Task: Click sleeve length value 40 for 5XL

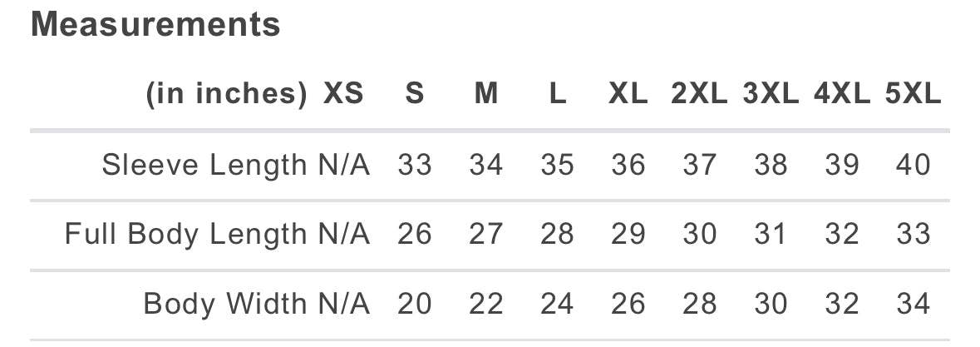Action: [914, 166]
